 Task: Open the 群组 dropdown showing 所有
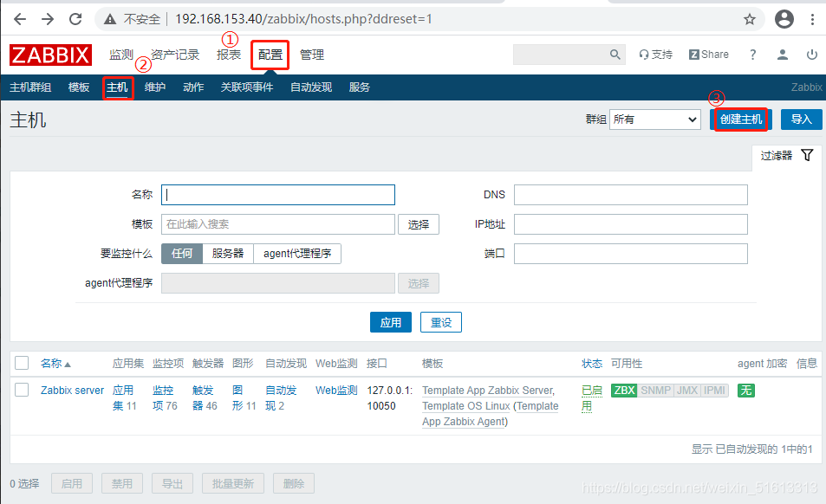(x=654, y=120)
